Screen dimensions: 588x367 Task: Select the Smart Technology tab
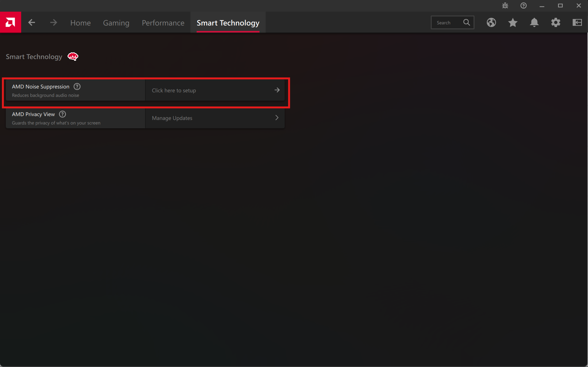point(228,23)
